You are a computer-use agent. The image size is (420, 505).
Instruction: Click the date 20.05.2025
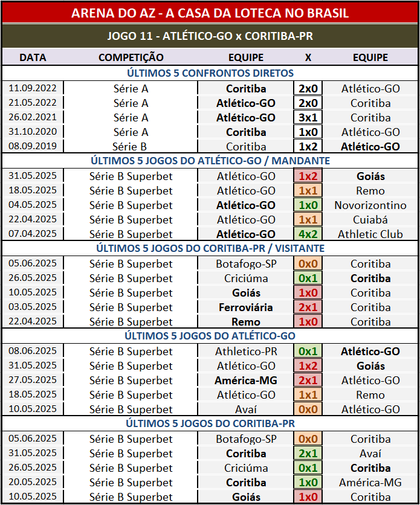(33, 483)
